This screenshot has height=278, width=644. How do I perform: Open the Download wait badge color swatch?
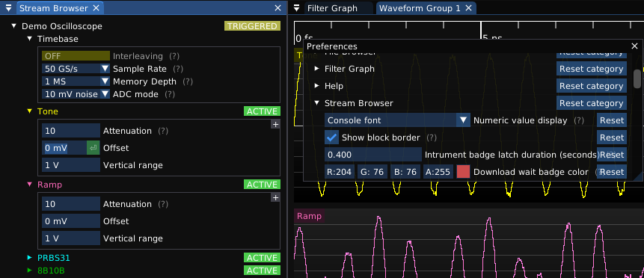click(x=463, y=172)
